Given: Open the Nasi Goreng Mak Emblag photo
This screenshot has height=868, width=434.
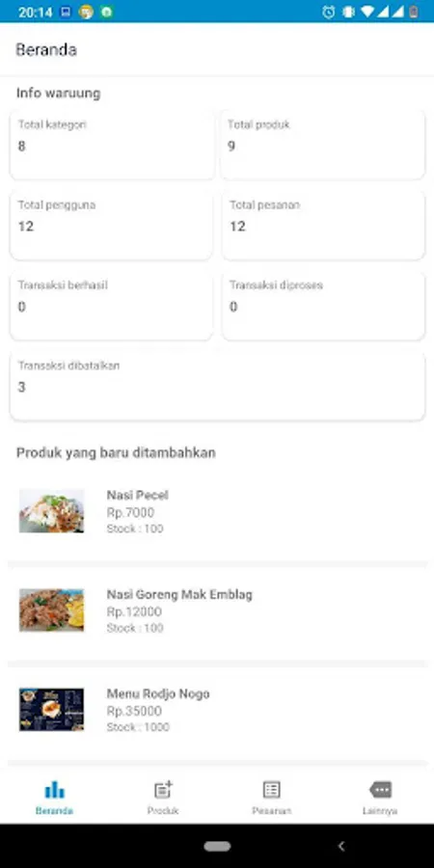Looking at the screenshot, I should [x=51, y=610].
